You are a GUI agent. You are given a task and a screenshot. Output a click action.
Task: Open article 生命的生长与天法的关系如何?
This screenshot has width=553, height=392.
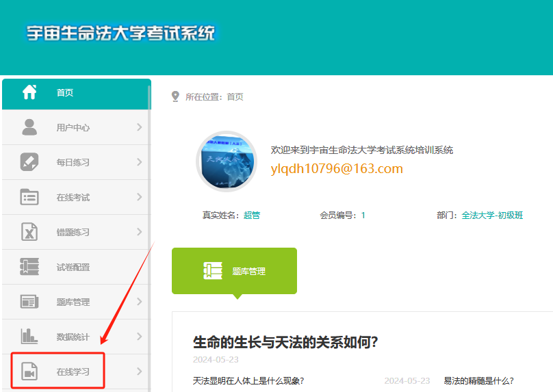pyautogui.click(x=285, y=342)
